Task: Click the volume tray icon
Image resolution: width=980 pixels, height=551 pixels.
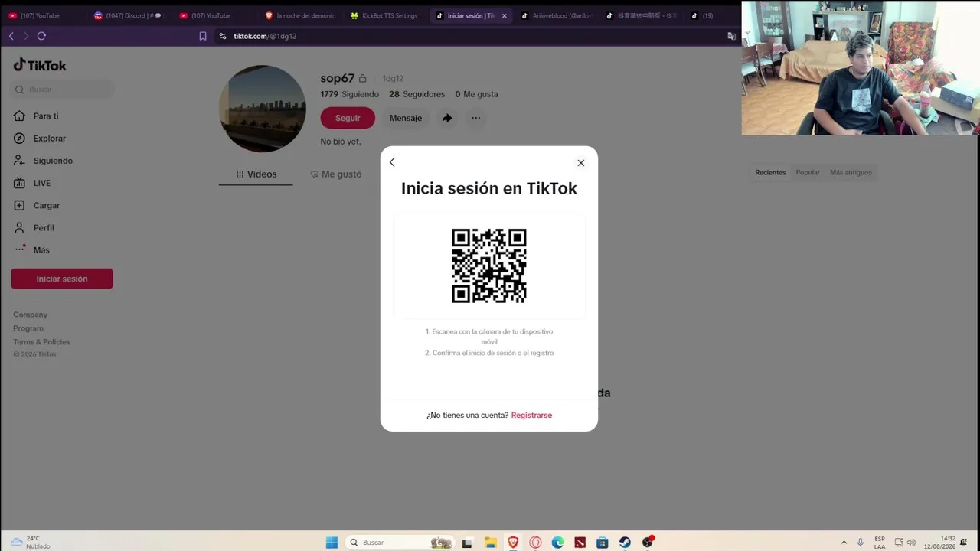Action: (x=911, y=543)
